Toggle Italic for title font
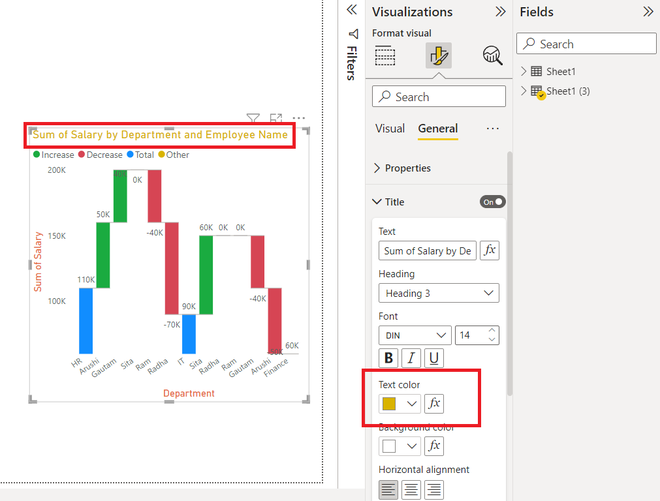The width and height of the screenshot is (660, 501). 411,358
